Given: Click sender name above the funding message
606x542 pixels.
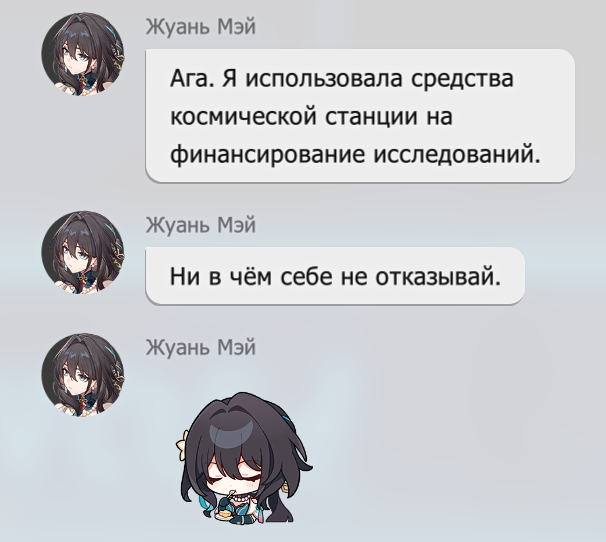Looking at the screenshot, I should 201,27.
